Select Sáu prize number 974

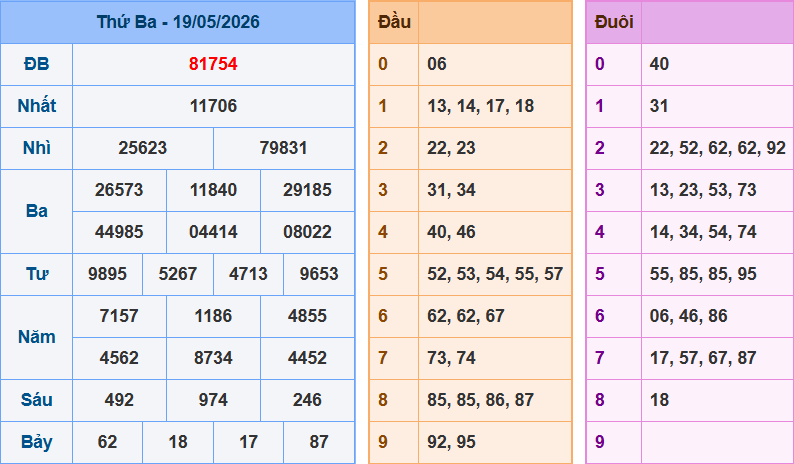pyautogui.click(x=213, y=400)
